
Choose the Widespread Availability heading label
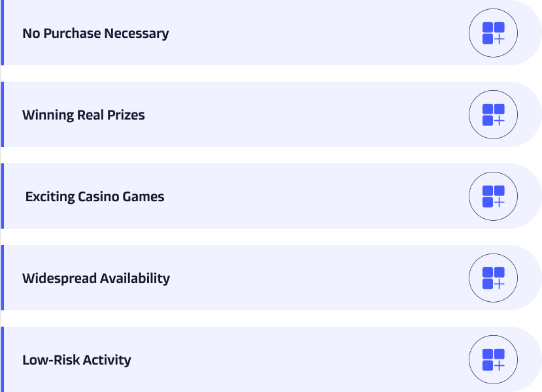pos(96,278)
